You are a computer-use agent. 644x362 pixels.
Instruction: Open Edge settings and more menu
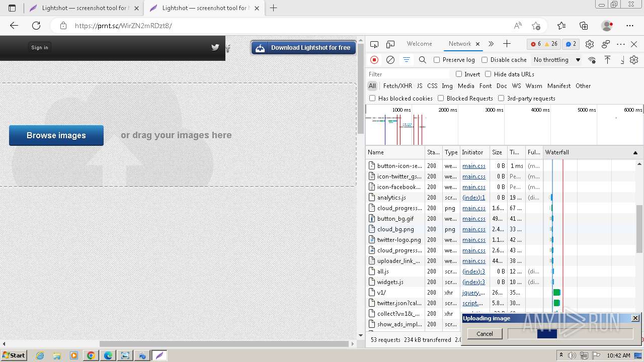pyautogui.click(x=630, y=26)
